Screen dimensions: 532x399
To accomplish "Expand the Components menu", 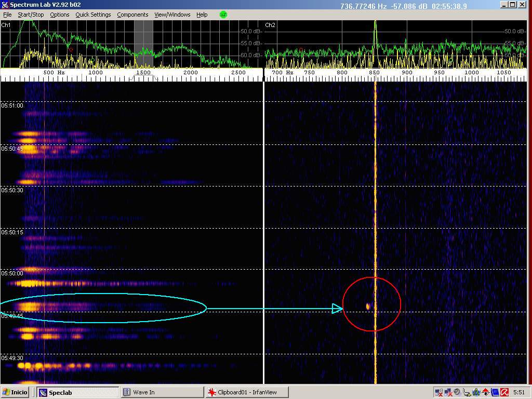I will [x=132, y=15].
